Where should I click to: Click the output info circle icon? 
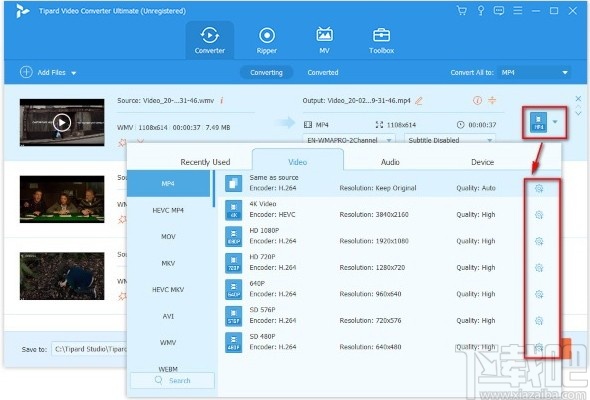(x=477, y=100)
